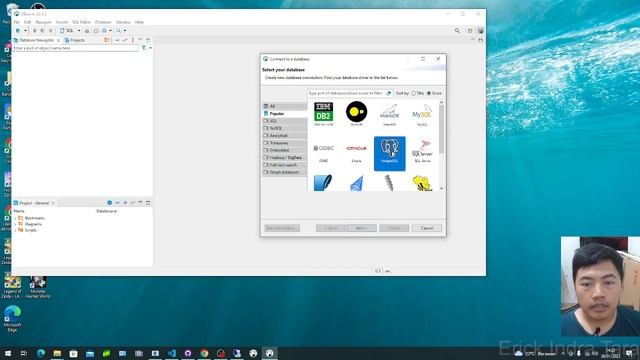Select the Timeseries database category
640x360 pixels.
click(x=284, y=143)
